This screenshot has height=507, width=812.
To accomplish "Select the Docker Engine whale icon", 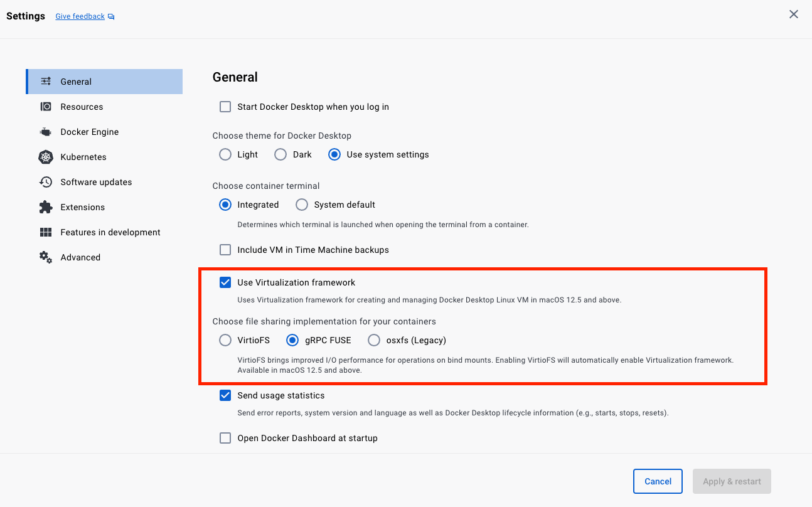I will click(45, 131).
